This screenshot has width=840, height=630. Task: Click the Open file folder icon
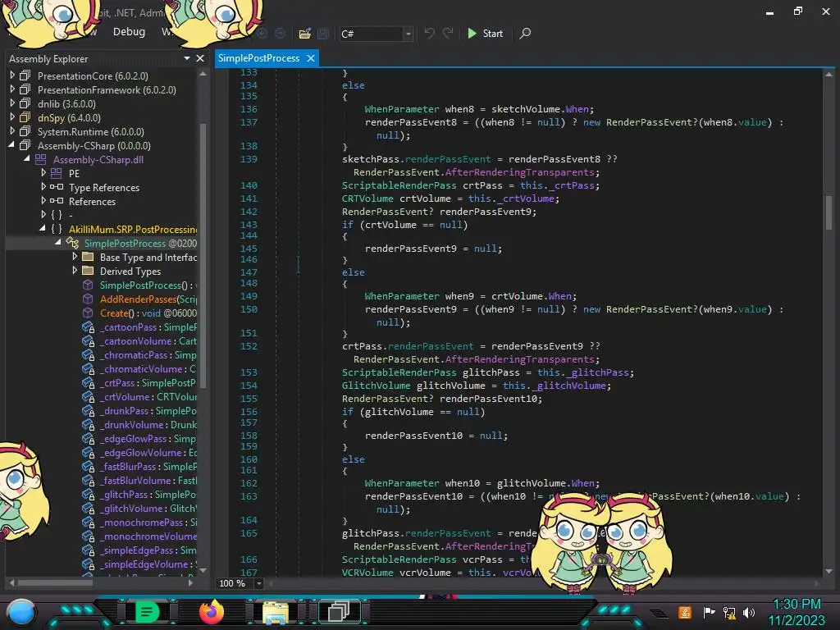pyautogui.click(x=305, y=34)
